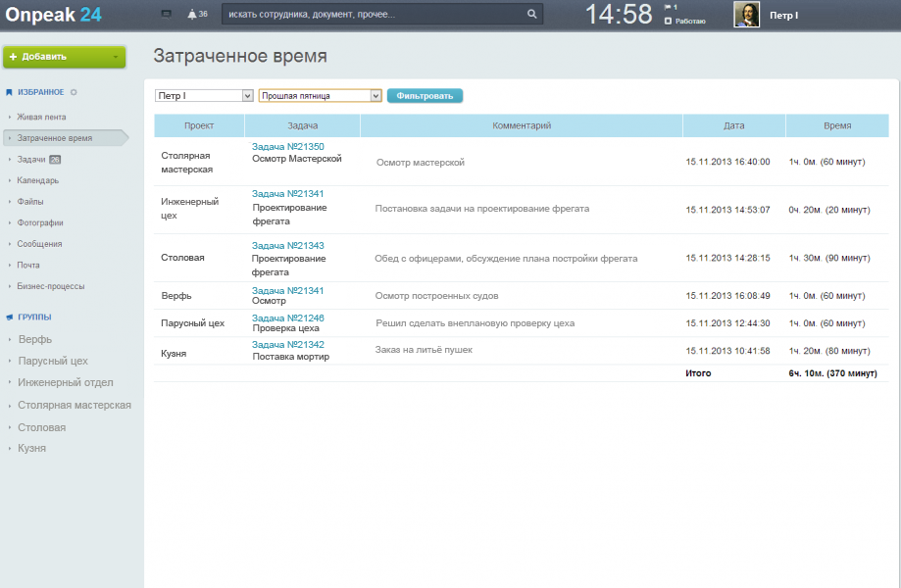Click the flag counter icon near clock
901x588 pixels.
tap(669, 8)
